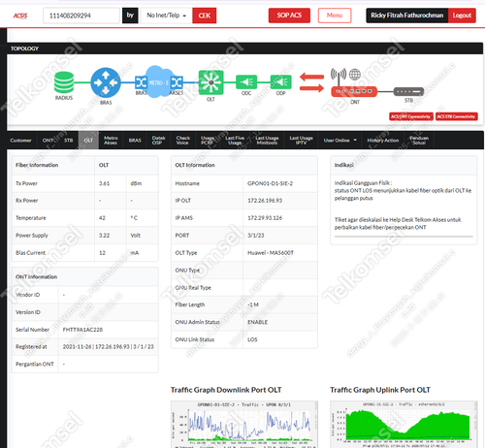
Task: Click the Indikasi Gangguan Fisik text
Action: pyautogui.click(x=363, y=183)
